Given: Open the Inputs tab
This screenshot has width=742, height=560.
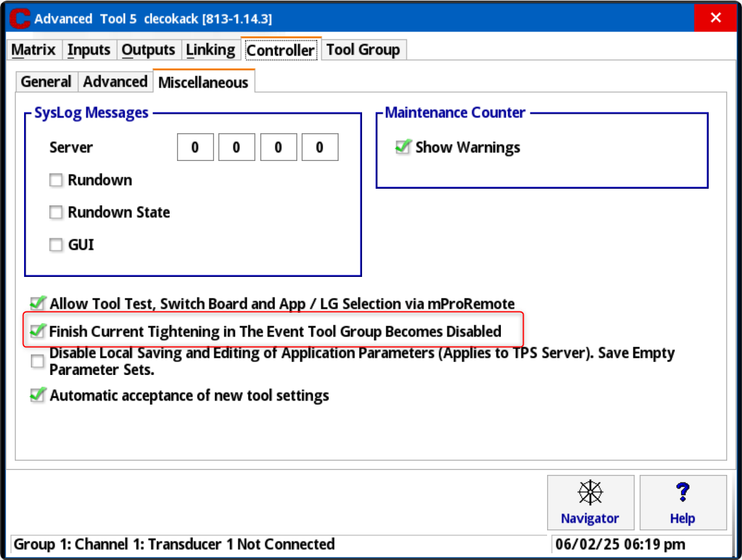Looking at the screenshot, I should tap(89, 50).
